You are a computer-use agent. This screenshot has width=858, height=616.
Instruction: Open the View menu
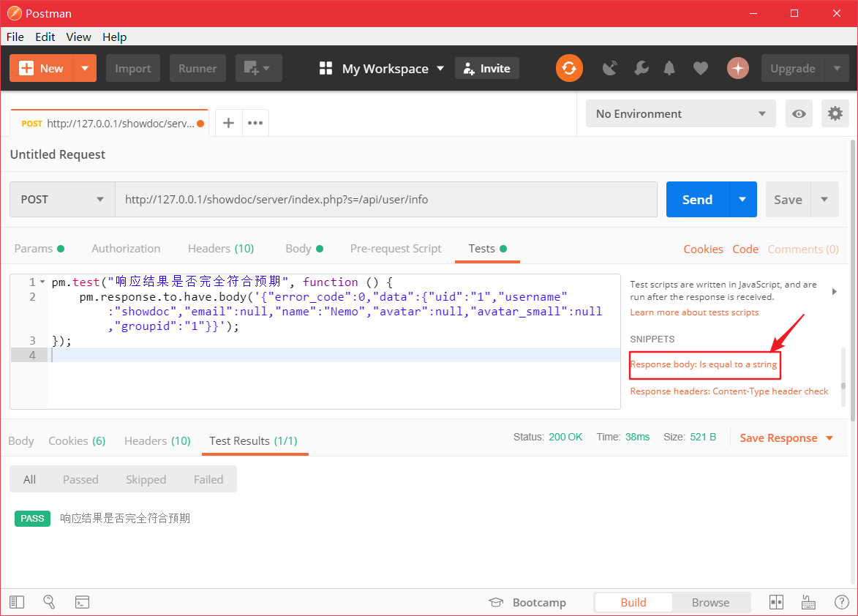pos(78,37)
